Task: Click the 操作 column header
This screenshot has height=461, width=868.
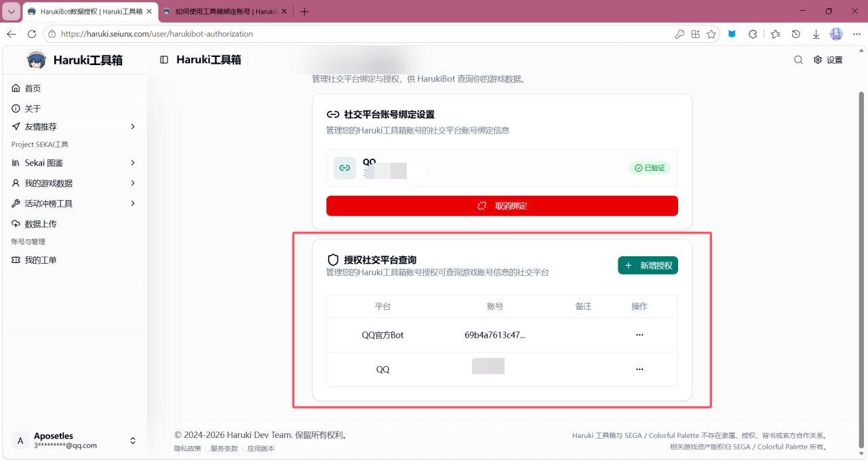Action: click(x=639, y=306)
